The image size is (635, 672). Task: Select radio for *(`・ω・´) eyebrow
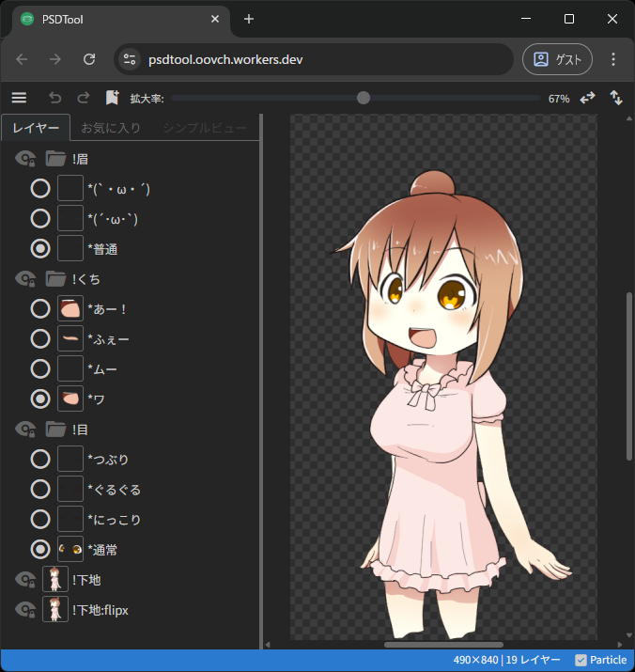point(40,189)
